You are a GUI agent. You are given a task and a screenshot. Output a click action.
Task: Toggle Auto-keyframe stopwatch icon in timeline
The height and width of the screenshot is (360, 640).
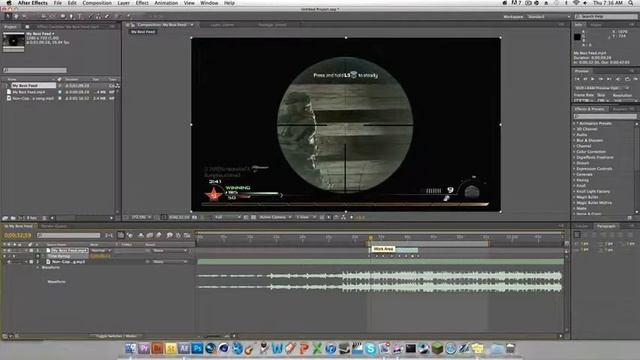pyautogui.click(x=178, y=236)
